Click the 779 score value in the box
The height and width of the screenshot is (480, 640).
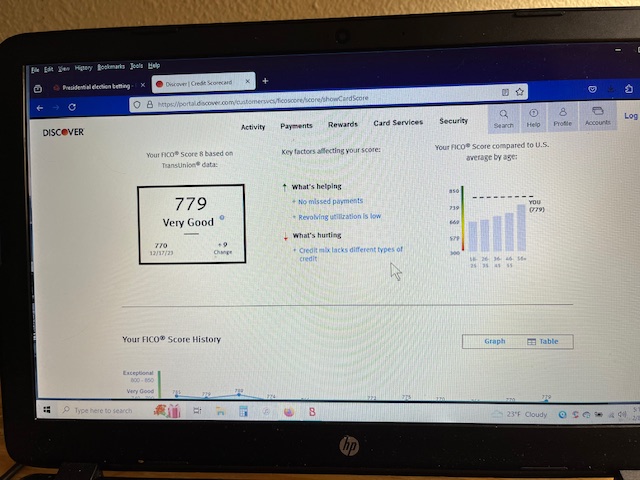pos(191,204)
